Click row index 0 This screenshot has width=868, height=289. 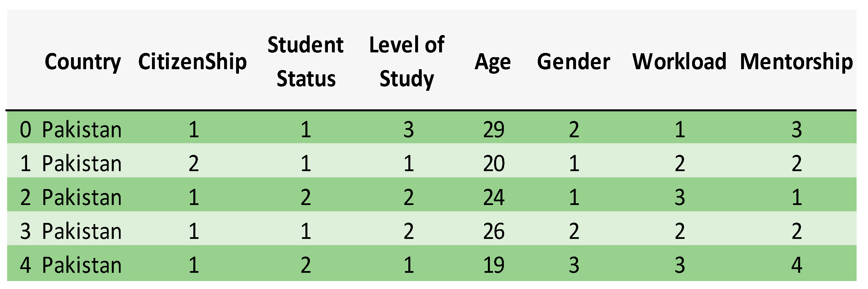(26, 130)
